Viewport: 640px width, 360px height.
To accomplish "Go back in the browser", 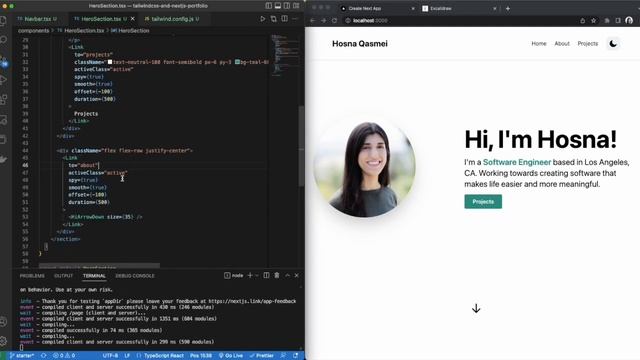I will click(313, 20).
